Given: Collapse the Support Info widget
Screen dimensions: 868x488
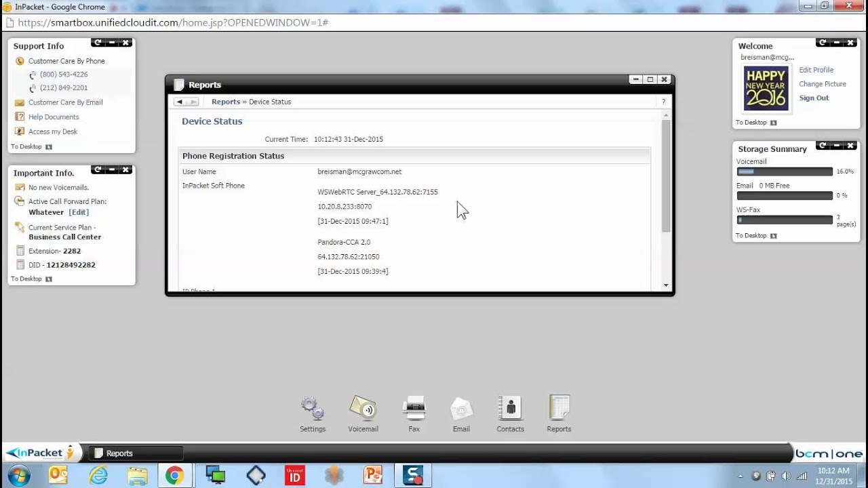Looking at the screenshot, I should coord(112,43).
